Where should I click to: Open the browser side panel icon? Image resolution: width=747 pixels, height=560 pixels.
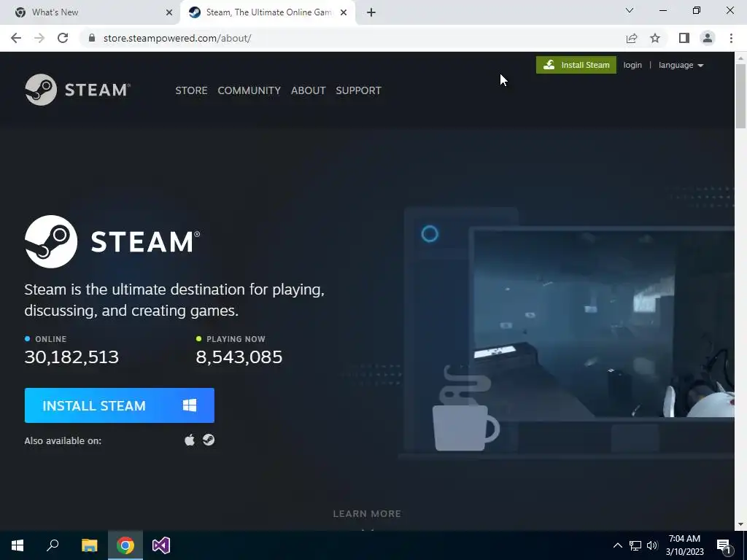click(684, 38)
